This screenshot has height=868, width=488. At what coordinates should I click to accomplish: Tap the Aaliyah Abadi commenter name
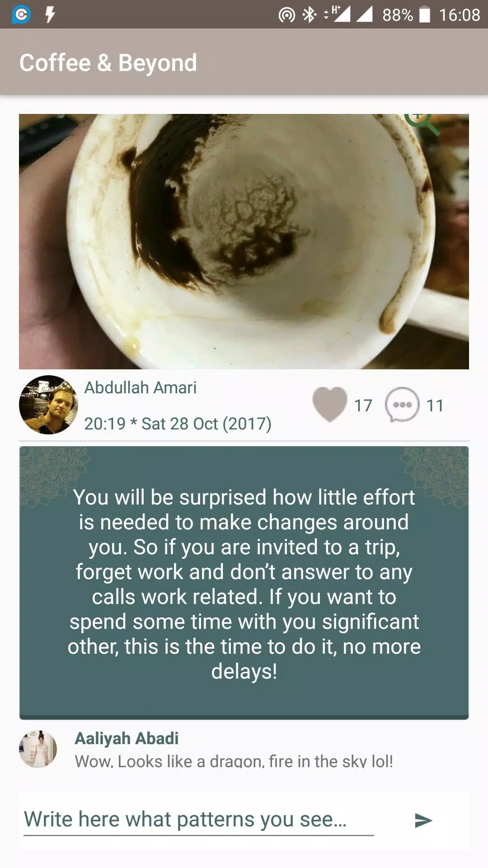coord(127,738)
